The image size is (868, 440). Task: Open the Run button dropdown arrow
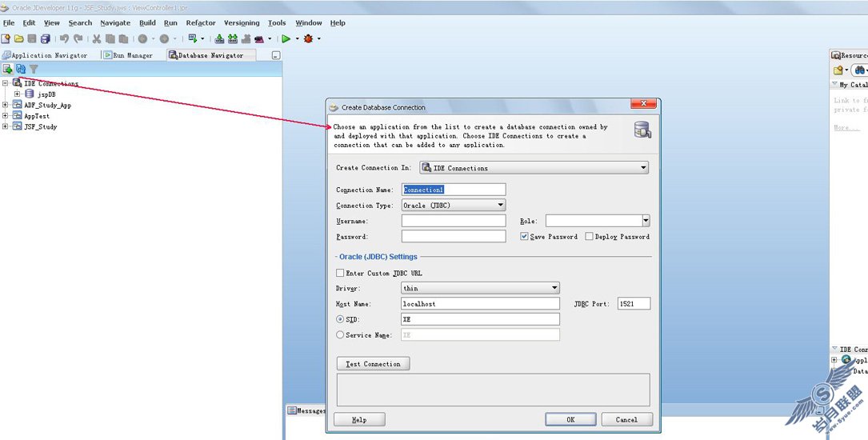[297, 38]
